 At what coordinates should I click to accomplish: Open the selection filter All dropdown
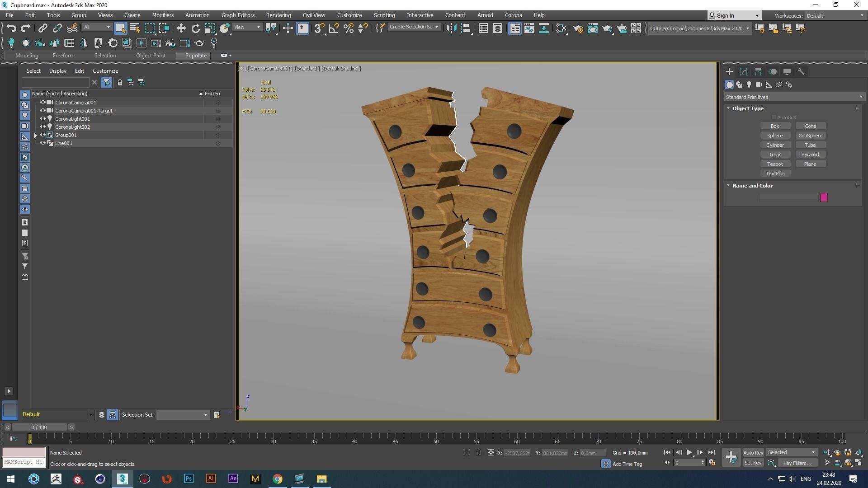click(97, 28)
